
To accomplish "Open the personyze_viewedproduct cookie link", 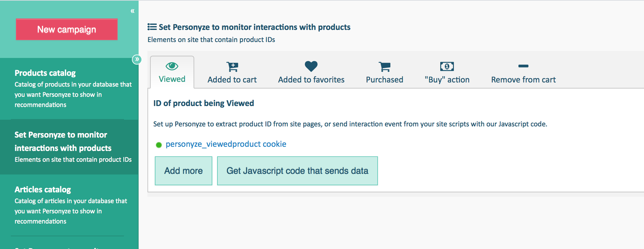I will tap(226, 144).
